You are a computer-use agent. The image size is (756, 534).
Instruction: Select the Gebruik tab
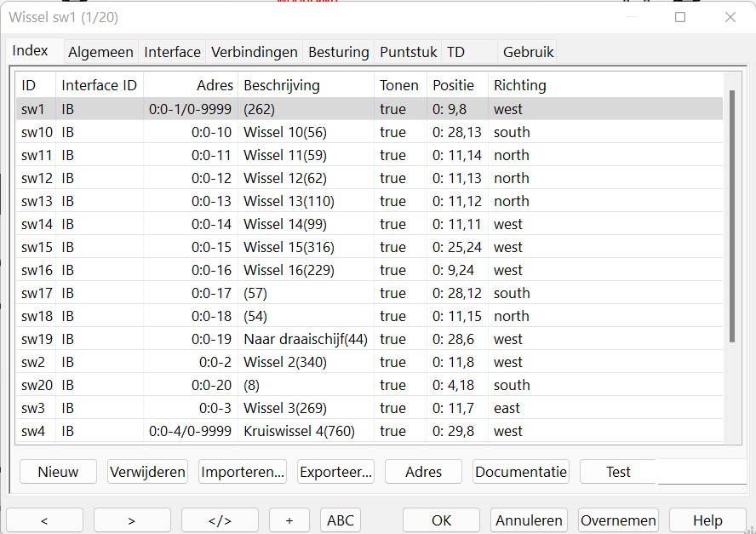[528, 52]
